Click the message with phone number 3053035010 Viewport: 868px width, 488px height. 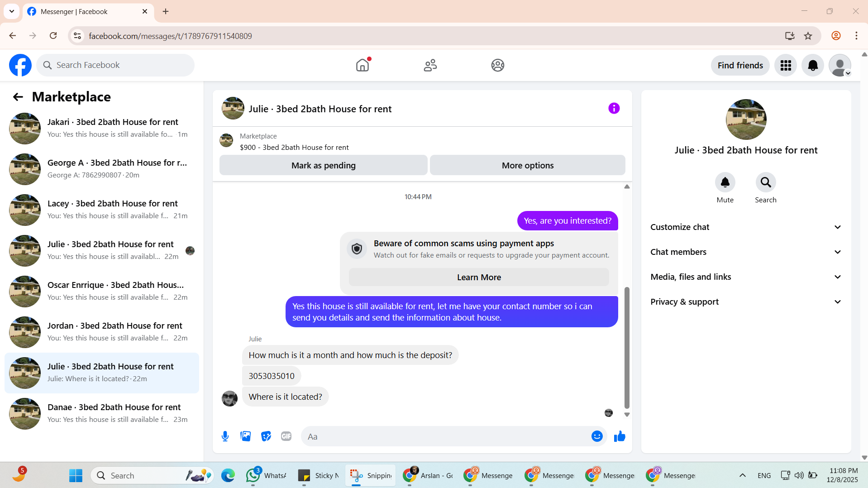(272, 376)
